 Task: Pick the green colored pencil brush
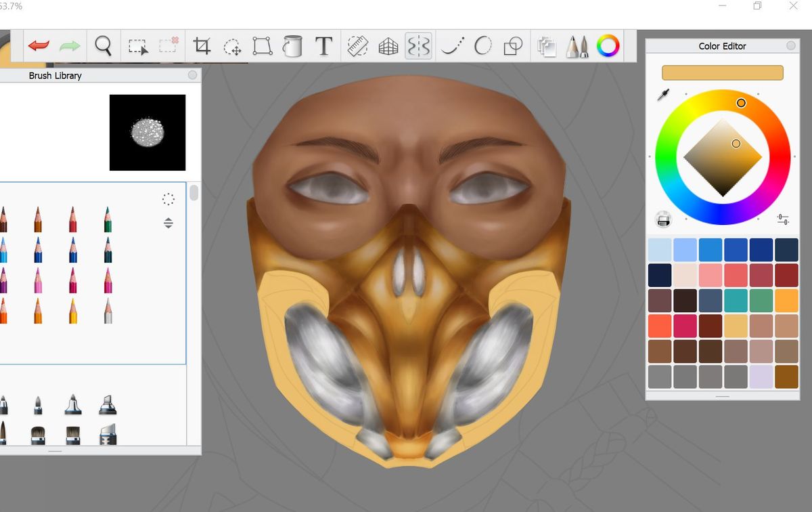[x=107, y=219]
